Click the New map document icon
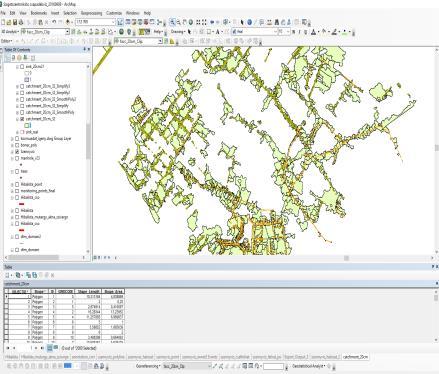This screenshot has height=374, width=439. (x=3, y=22)
